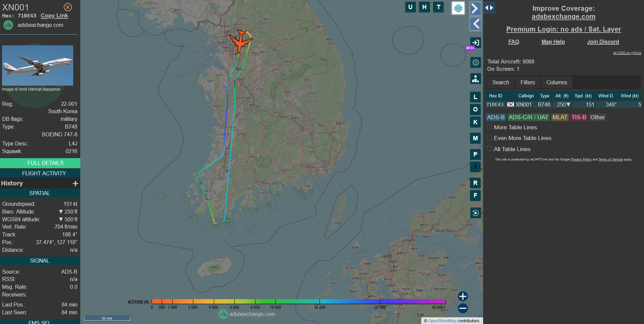
Task: Open the Join Discord link
Action: [603, 42]
